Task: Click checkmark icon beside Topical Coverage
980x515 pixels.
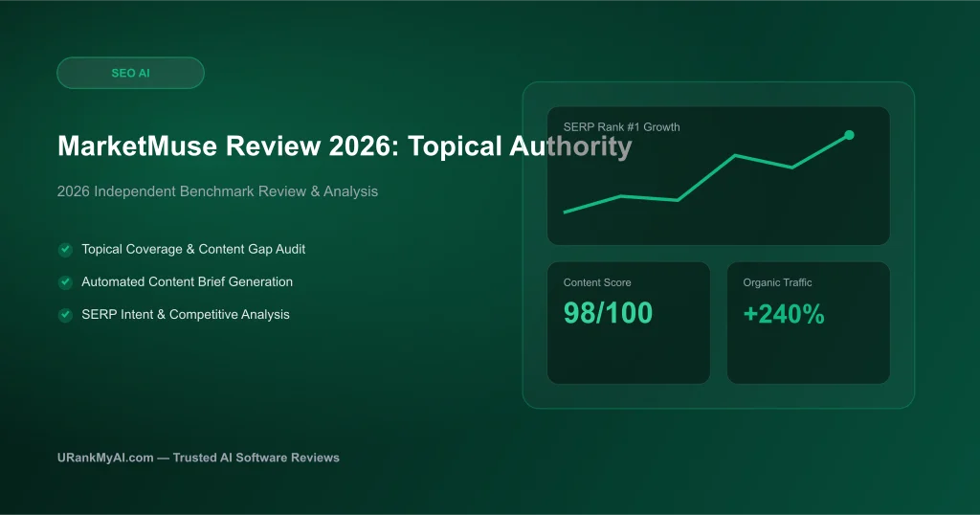Action: click(66, 250)
